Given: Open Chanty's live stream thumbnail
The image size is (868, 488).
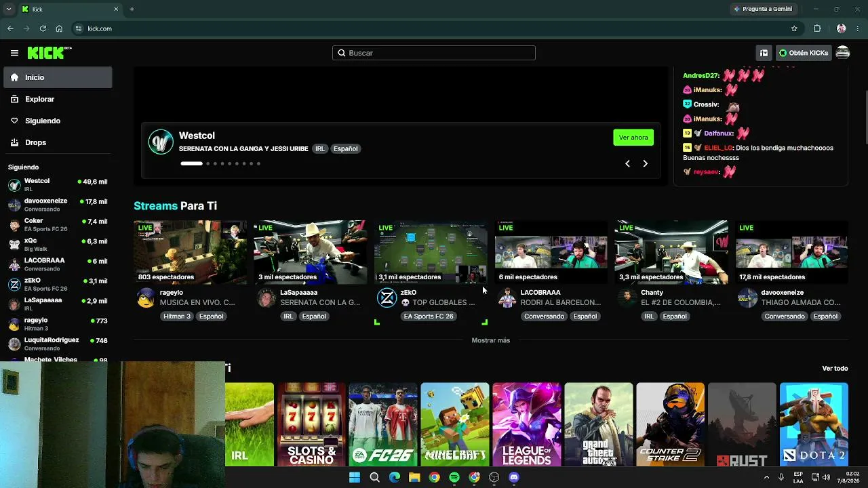Looking at the screenshot, I should pos(671,252).
